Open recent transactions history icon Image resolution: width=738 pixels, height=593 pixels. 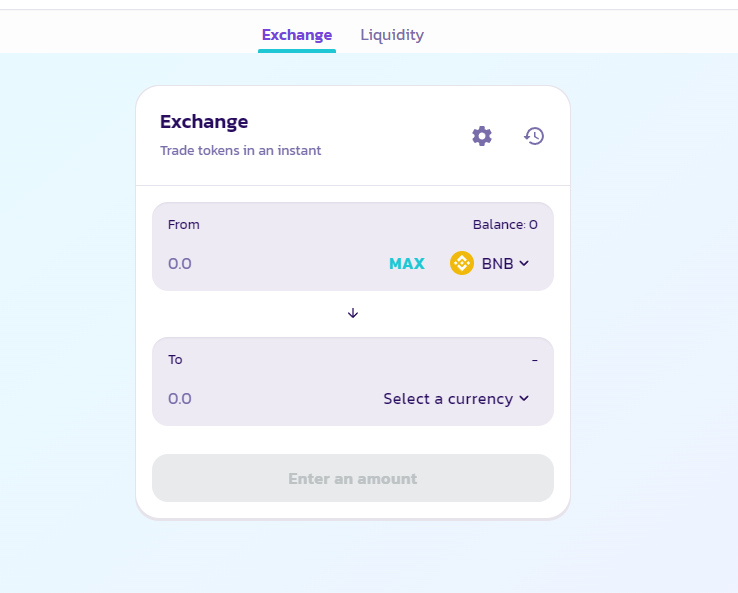[x=534, y=136]
